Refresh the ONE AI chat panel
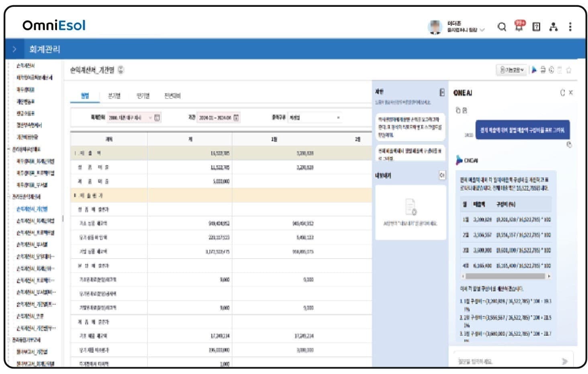This screenshot has width=588, height=374. pyautogui.click(x=562, y=93)
